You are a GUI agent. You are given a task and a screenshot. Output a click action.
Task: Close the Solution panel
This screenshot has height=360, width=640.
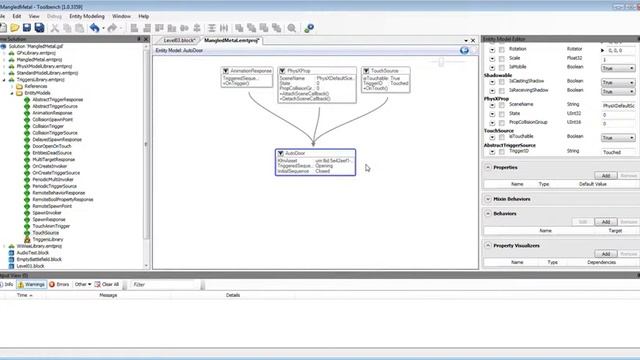pyautogui.click(x=146, y=39)
